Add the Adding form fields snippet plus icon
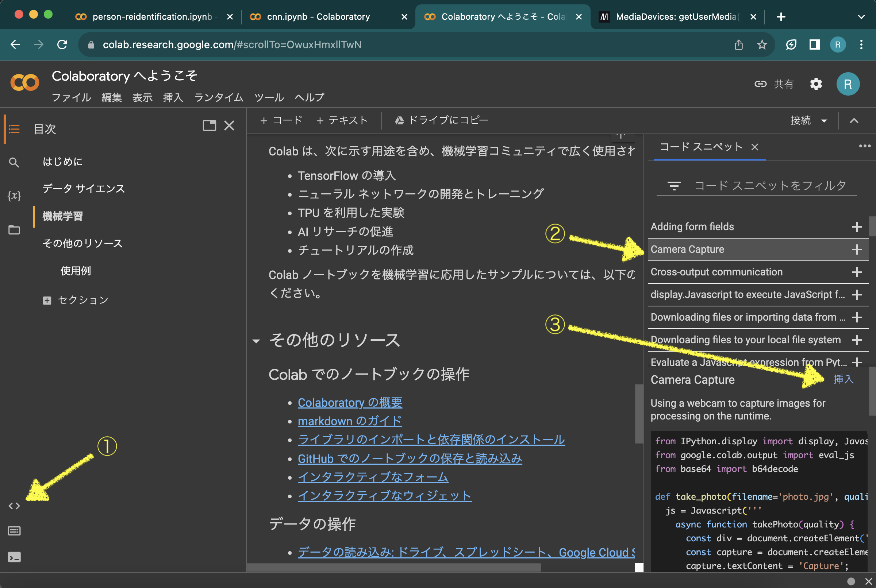876x588 pixels. click(857, 227)
